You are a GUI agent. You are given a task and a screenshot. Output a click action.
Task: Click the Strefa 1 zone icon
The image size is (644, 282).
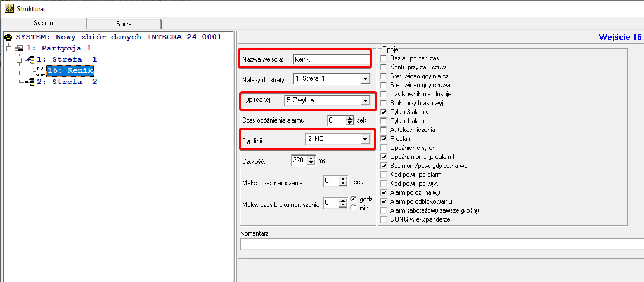click(30, 59)
